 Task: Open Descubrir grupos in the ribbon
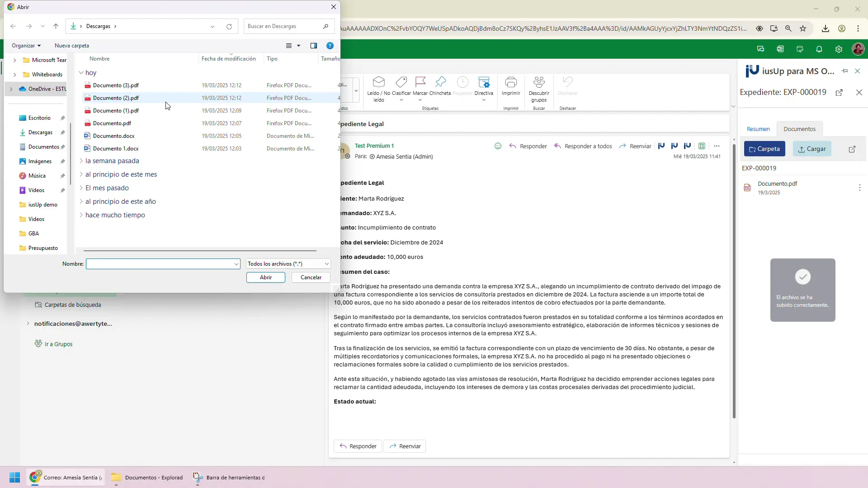click(x=539, y=89)
